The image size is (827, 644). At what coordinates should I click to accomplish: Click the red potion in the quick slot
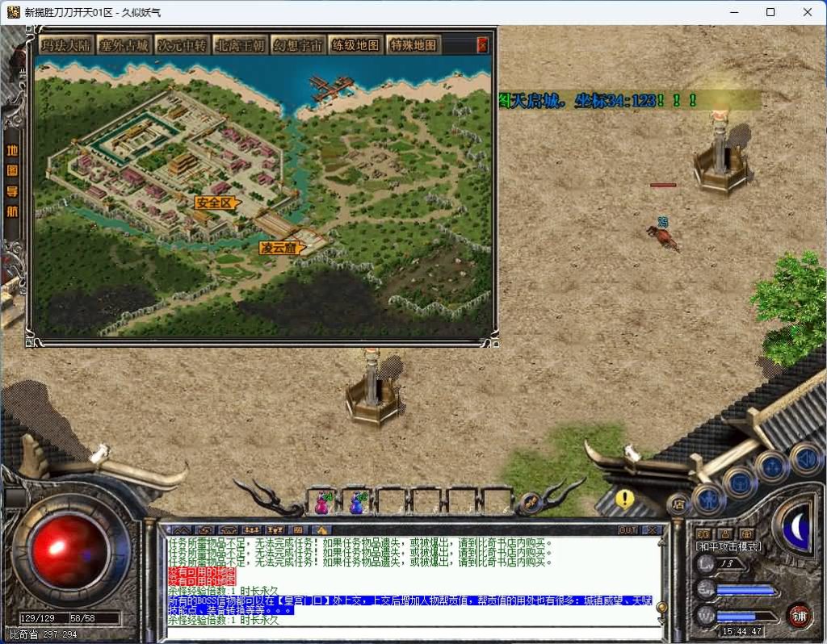coord(322,503)
